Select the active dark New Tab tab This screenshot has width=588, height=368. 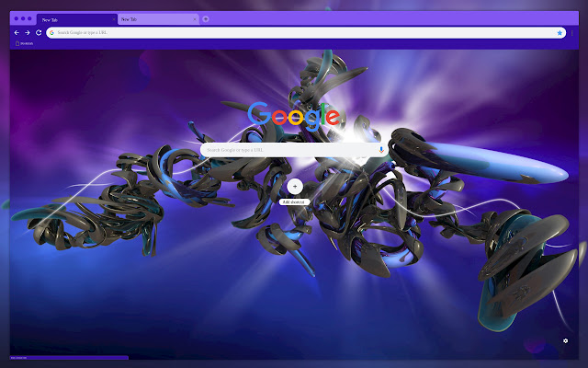click(77, 19)
